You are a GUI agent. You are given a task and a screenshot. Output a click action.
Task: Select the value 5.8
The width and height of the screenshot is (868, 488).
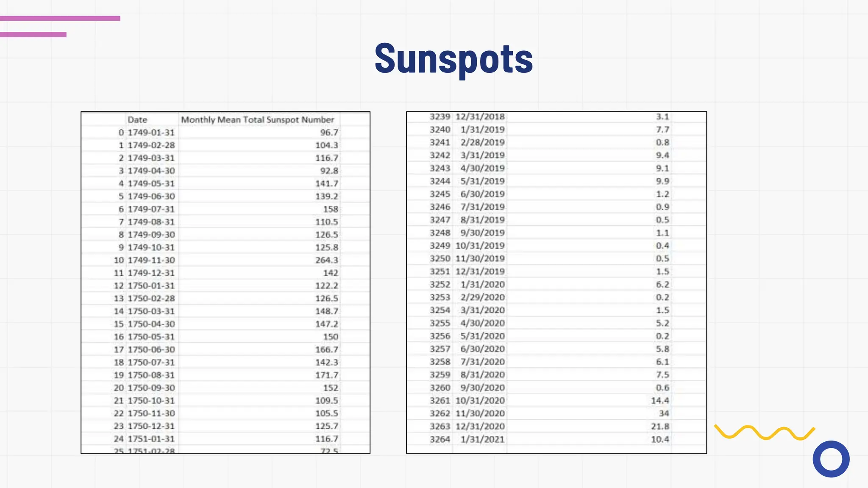(662, 349)
